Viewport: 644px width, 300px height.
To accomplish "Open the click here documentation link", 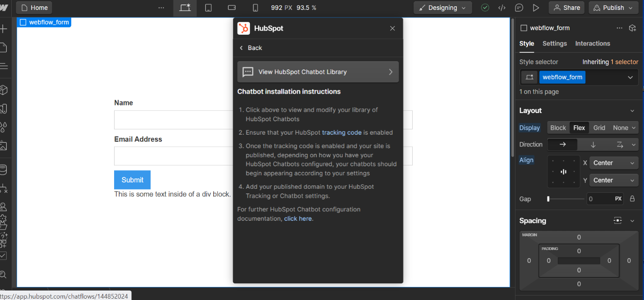I will tap(298, 218).
